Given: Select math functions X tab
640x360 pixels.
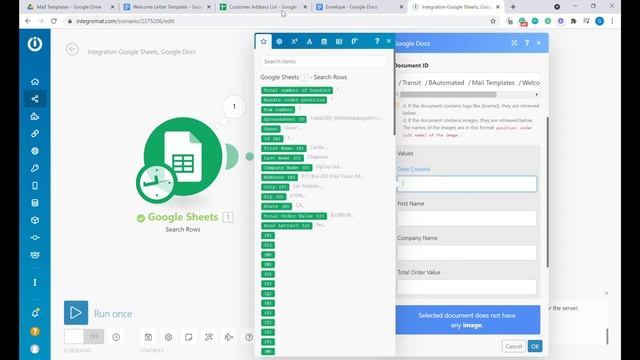Looking at the screenshot, I should point(294,41).
